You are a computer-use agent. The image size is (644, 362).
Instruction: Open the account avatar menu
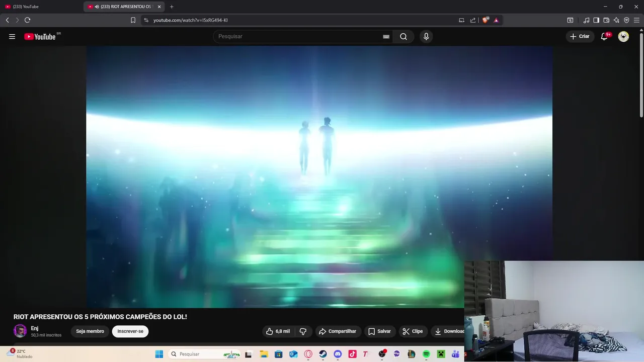coord(623,36)
